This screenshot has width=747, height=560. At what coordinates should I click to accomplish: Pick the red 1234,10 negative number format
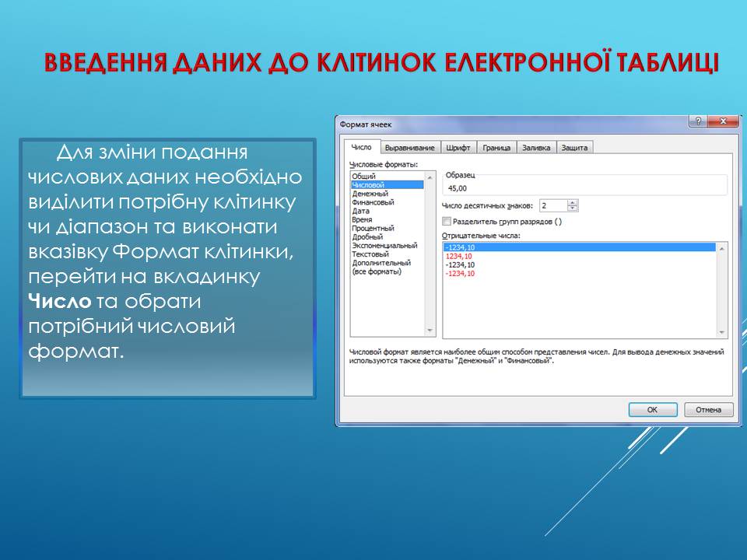click(x=459, y=256)
